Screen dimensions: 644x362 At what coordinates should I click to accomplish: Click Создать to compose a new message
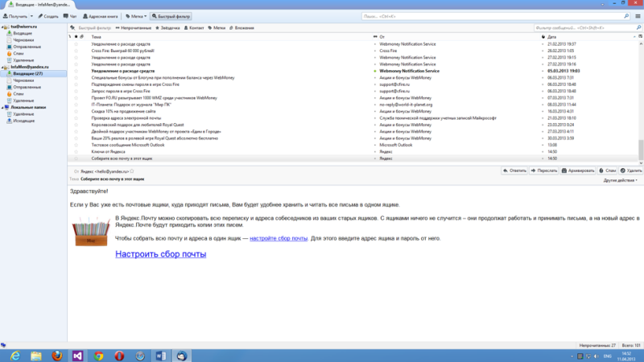click(x=48, y=15)
